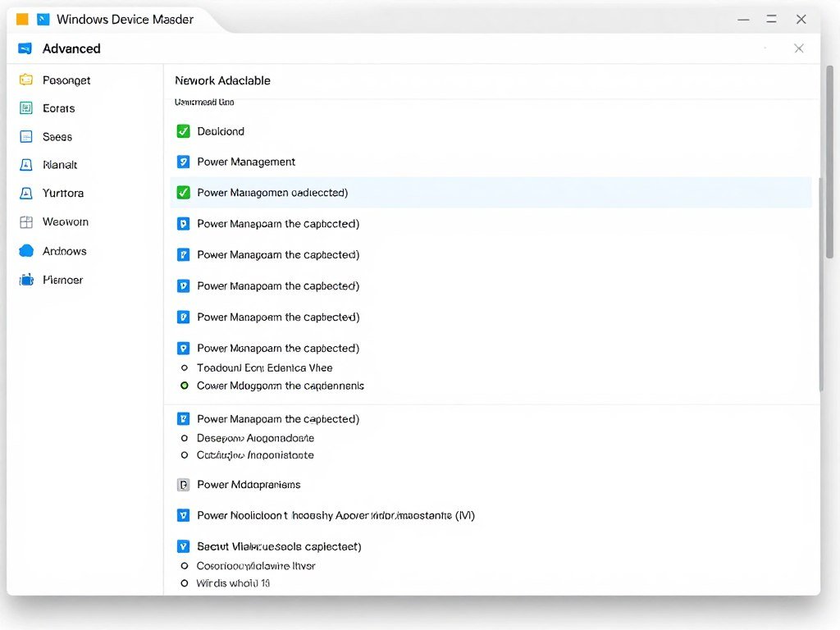Open the Network Adaclable section header

pos(222,80)
